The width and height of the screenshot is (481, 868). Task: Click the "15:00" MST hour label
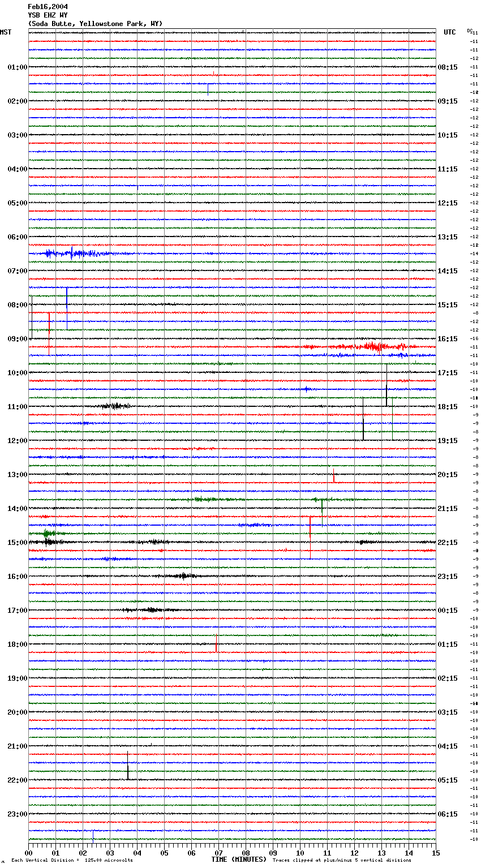click(x=18, y=543)
